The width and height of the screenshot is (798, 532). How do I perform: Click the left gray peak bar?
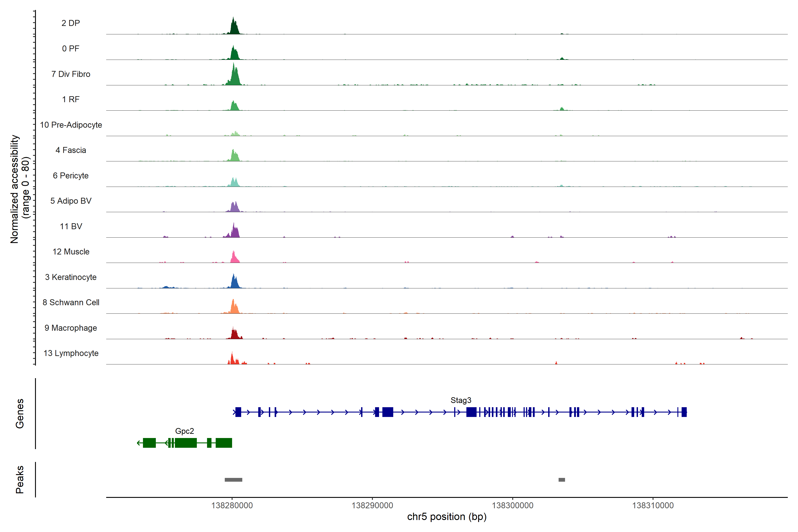click(x=233, y=479)
